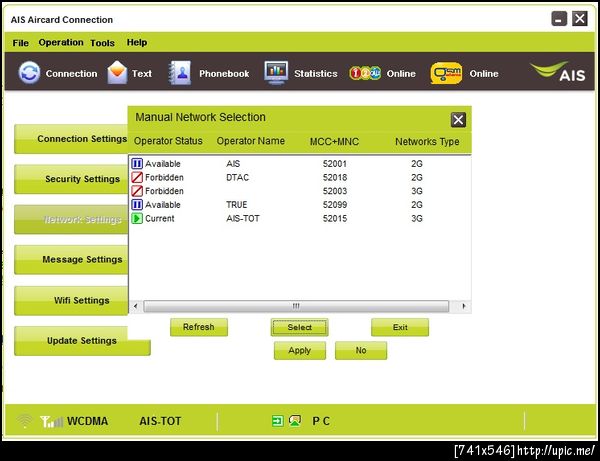Click WCDMA in the status bar
Image resolution: width=600 pixels, height=461 pixels.
coord(88,421)
